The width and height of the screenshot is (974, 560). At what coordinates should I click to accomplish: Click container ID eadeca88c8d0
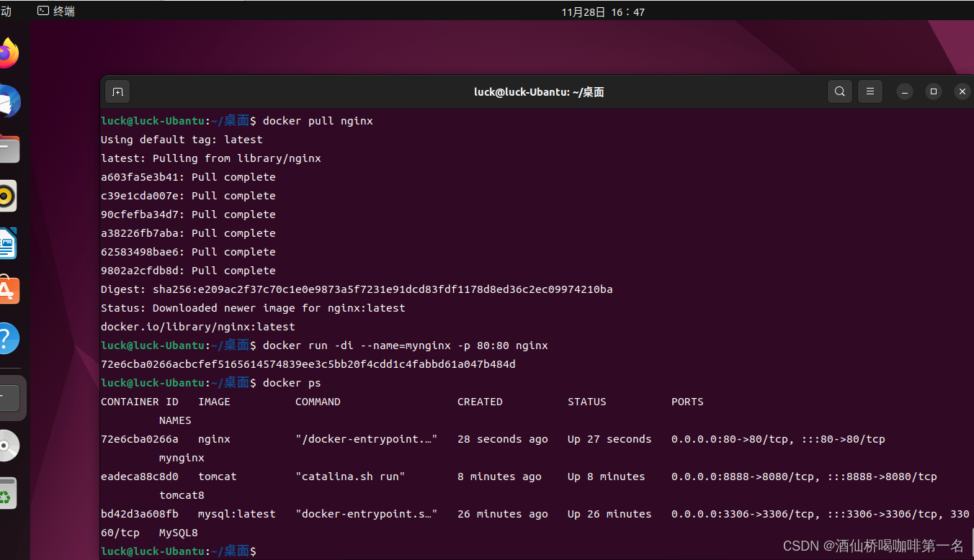pyautogui.click(x=140, y=477)
